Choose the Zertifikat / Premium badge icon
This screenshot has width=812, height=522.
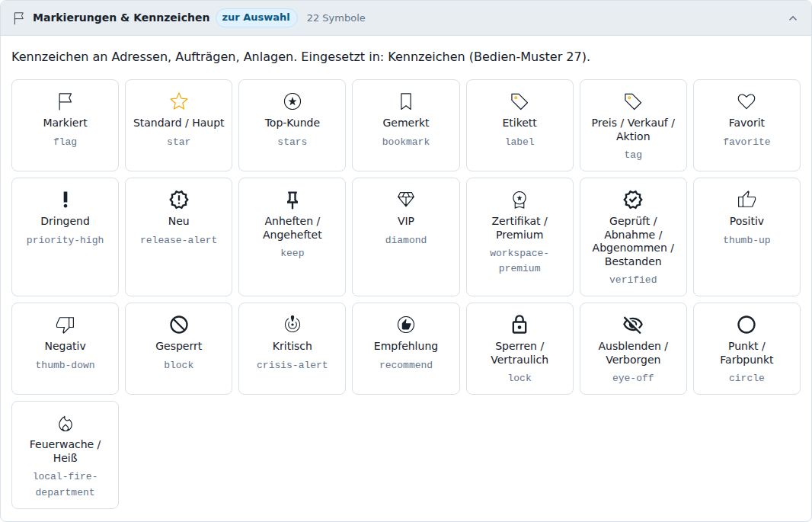519,200
